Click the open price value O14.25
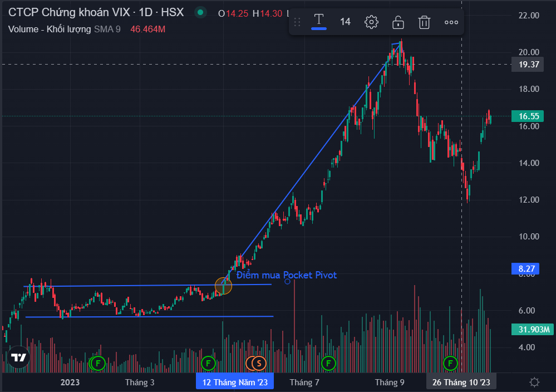The height and width of the screenshot is (392, 556). click(233, 13)
